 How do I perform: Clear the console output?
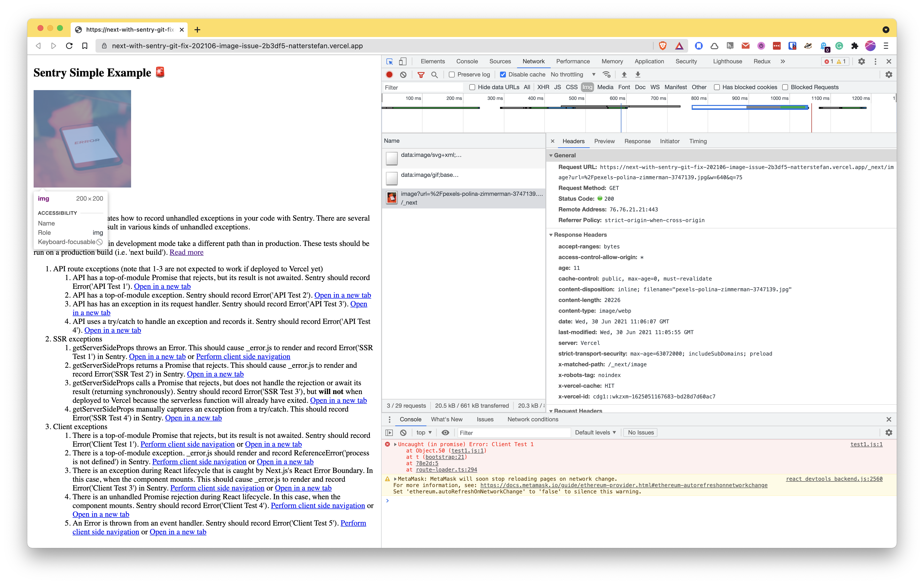pyautogui.click(x=403, y=433)
